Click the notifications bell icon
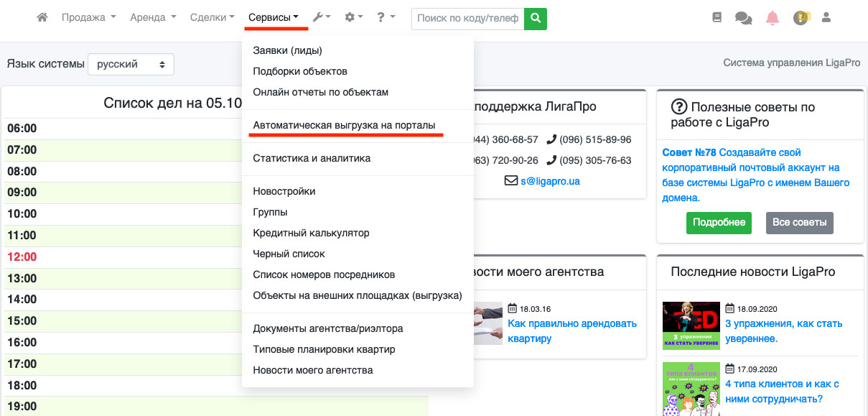 click(773, 18)
